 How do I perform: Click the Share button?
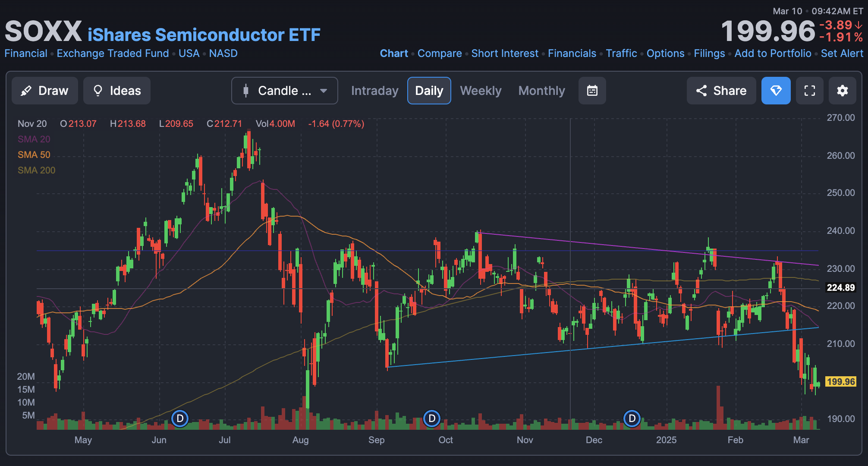721,91
